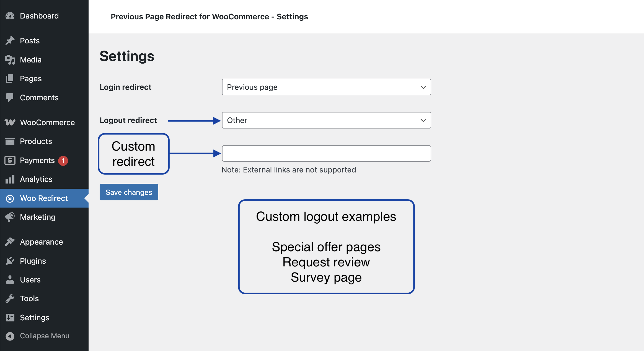
Task: Open Pages via its page icon
Action: click(x=10, y=78)
